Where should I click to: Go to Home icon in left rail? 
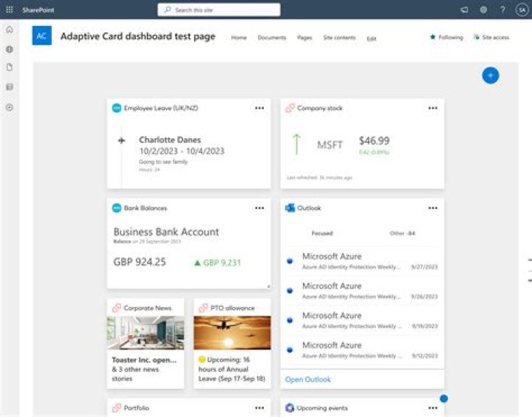[10, 30]
